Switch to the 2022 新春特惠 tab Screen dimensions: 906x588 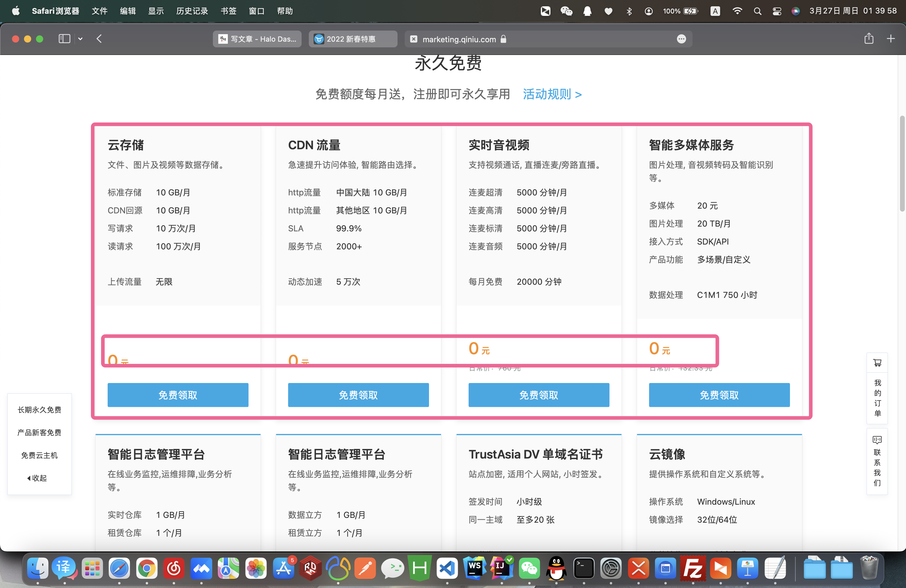pyautogui.click(x=353, y=39)
